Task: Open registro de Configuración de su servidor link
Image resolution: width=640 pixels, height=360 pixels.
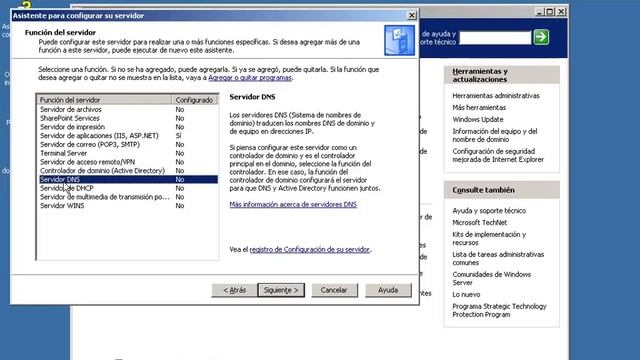Action: click(x=309, y=249)
